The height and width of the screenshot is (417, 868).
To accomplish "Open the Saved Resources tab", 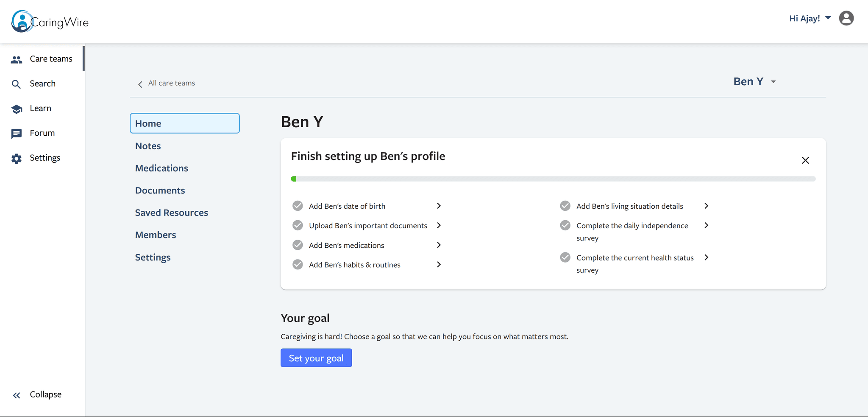I will [x=171, y=213].
